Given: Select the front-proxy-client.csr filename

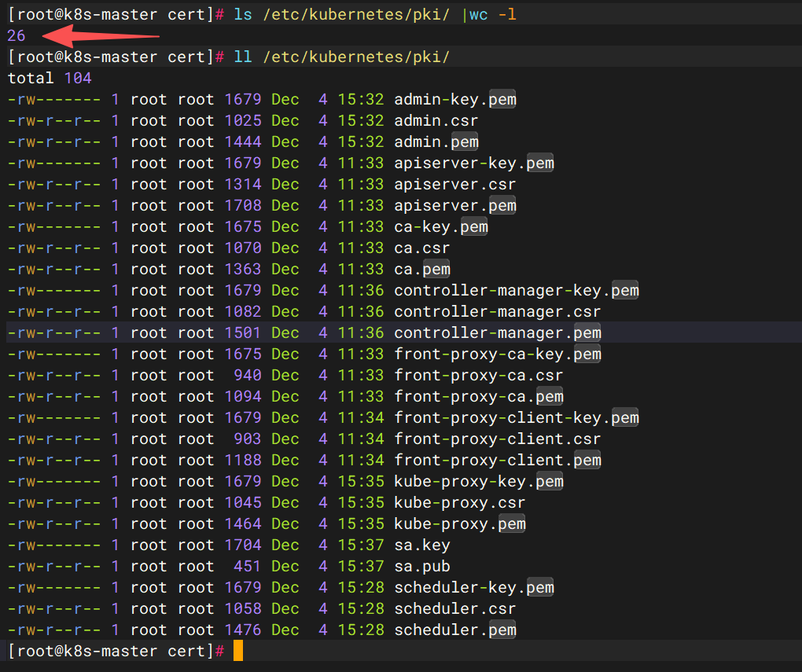Looking at the screenshot, I should click(x=497, y=439).
